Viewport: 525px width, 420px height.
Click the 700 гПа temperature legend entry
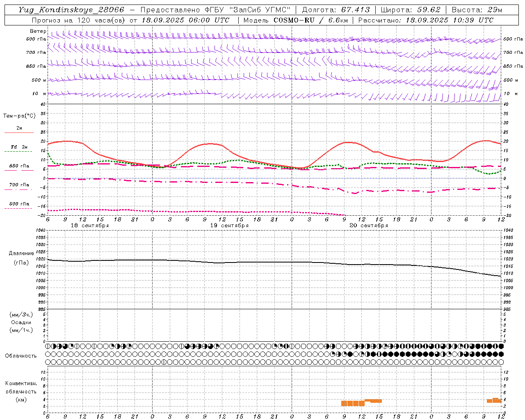pyautogui.click(x=19, y=185)
